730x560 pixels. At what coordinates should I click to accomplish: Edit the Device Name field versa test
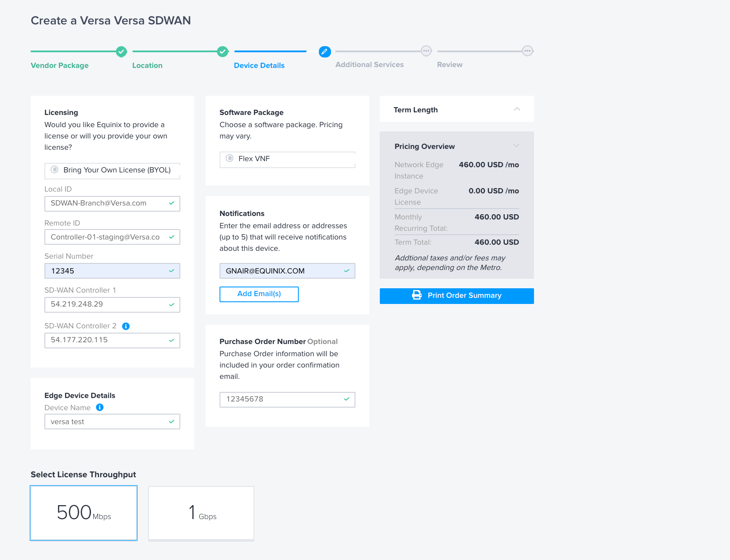112,422
